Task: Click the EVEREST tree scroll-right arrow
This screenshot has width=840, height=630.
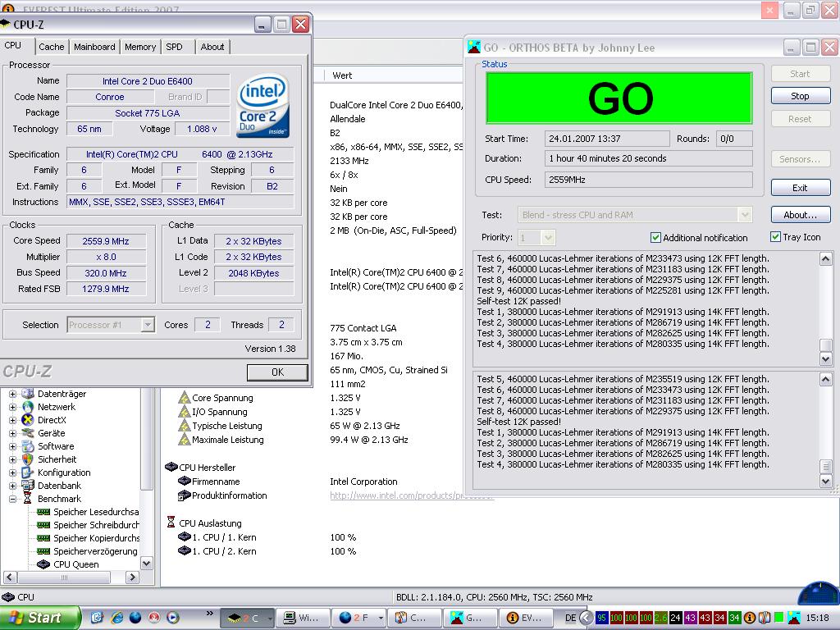Action: click(x=132, y=577)
